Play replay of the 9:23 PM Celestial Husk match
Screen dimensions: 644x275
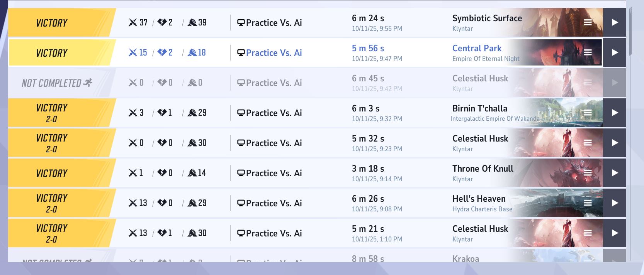(x=615, y=143)
